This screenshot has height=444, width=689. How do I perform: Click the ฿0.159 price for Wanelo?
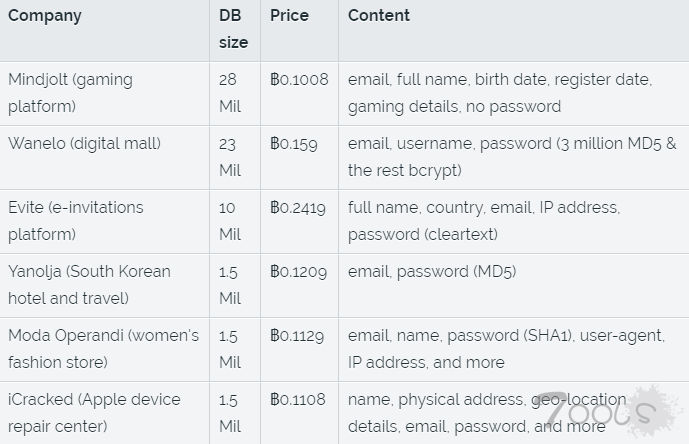click(294, 144)
